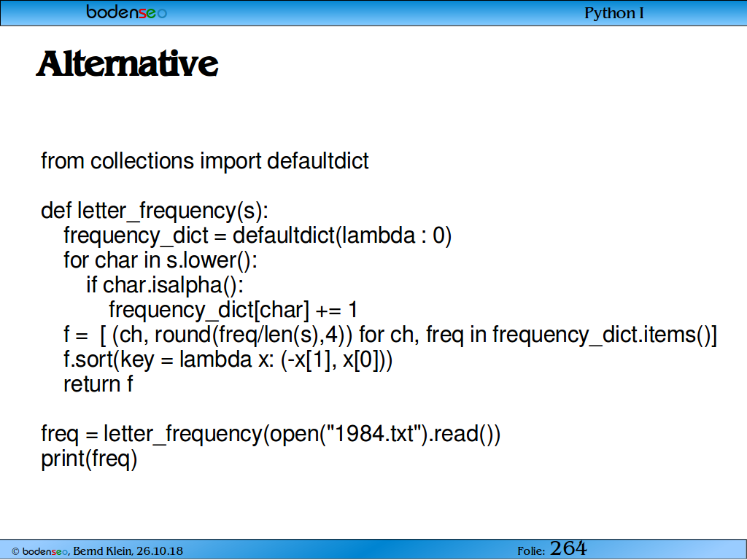
Task: Click the 'def letter_frequency(s):' line
Action: (155, 211)
